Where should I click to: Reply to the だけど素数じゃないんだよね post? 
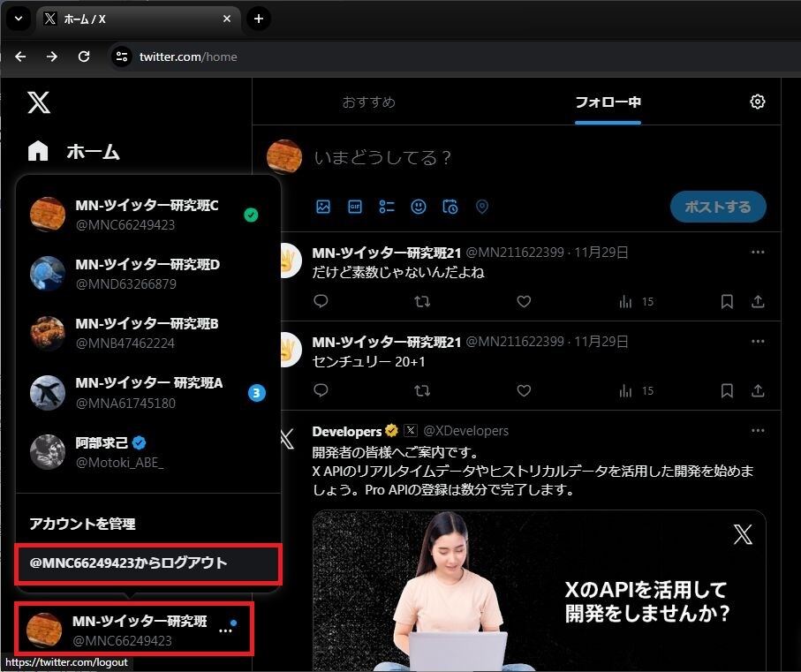tap(321, 301)
